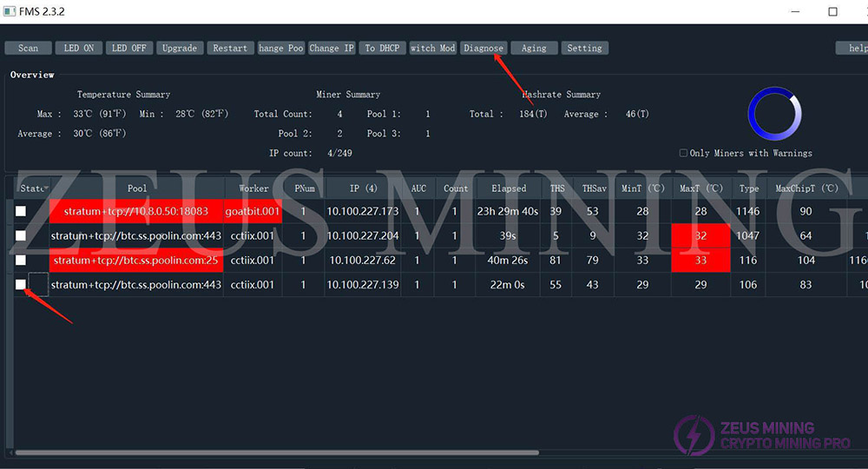Run Diagnose on selected miner
868x469 pixels.
483,48
